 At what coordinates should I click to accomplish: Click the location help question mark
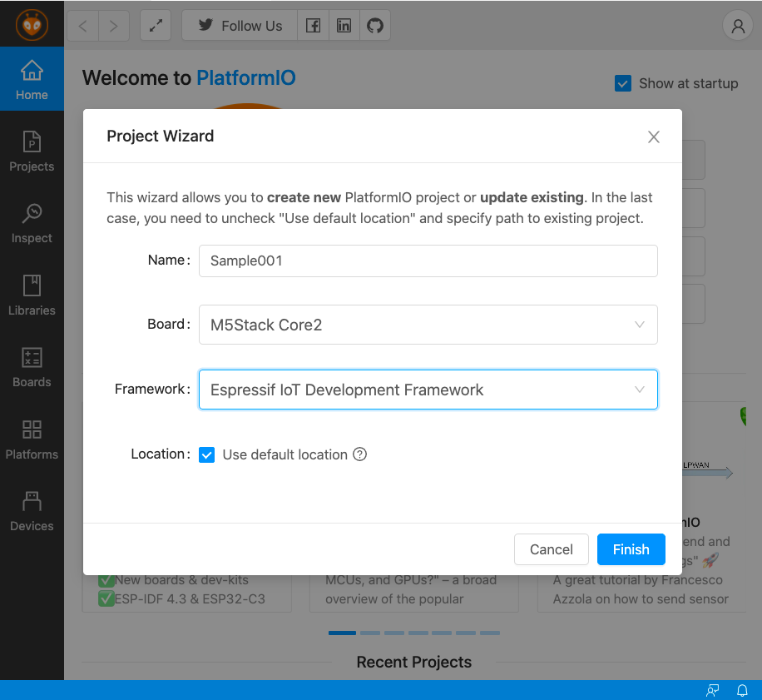[x=358, y=454]
